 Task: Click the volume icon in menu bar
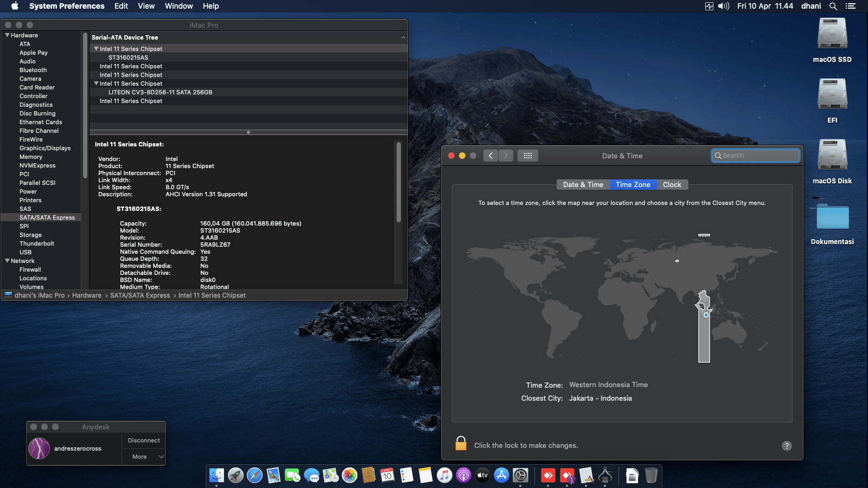tap(724, 6)
